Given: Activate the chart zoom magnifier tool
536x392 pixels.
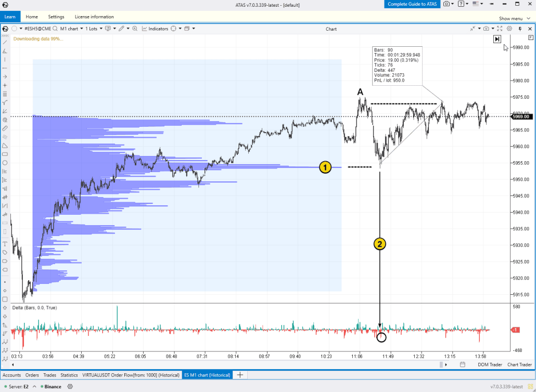Looking at the screenshot, I should pyautogui.click(x=135, y=29).
